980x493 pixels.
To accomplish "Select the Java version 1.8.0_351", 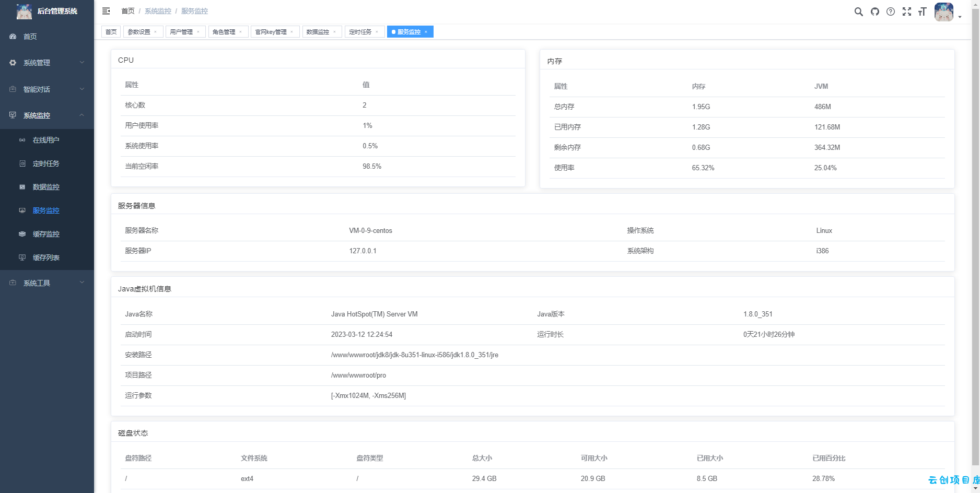I will tap(757, 314).
